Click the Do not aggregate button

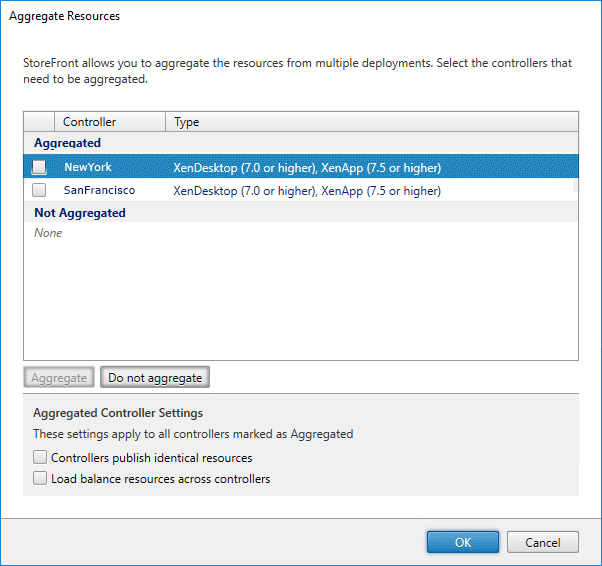pos(155,377)
